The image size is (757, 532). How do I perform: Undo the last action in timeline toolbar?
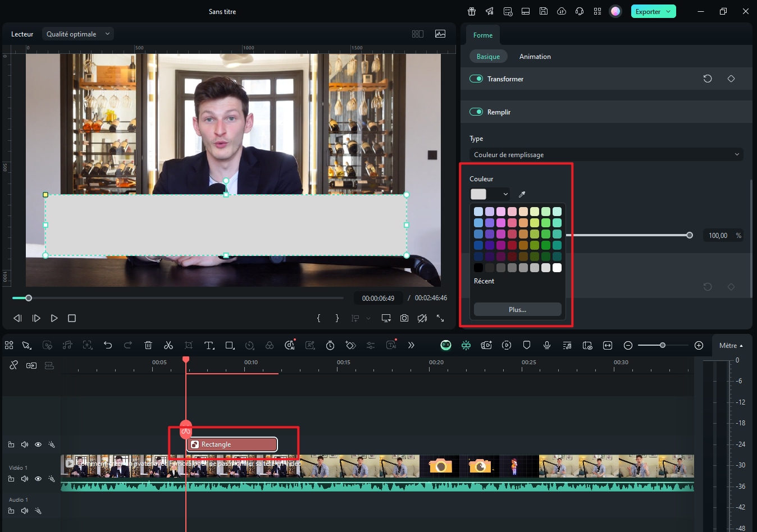pos(108,345)
